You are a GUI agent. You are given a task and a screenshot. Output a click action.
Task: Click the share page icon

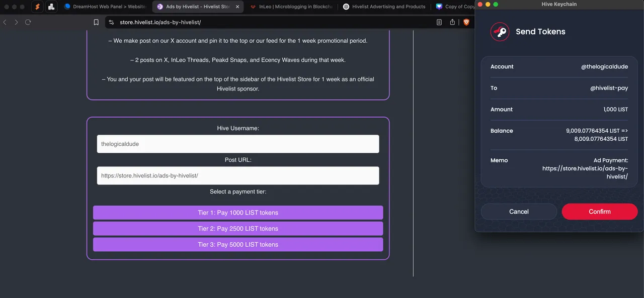click(x=452, y=22)
